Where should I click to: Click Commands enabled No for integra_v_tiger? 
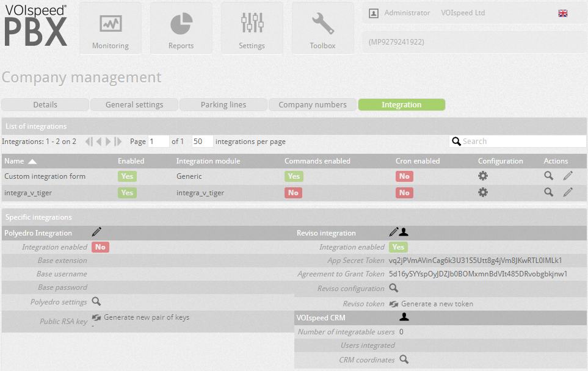(x=293, y=193)
